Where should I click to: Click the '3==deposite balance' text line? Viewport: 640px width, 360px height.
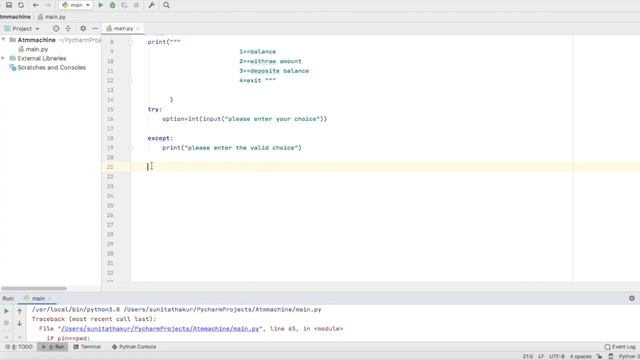pos(274,71)
